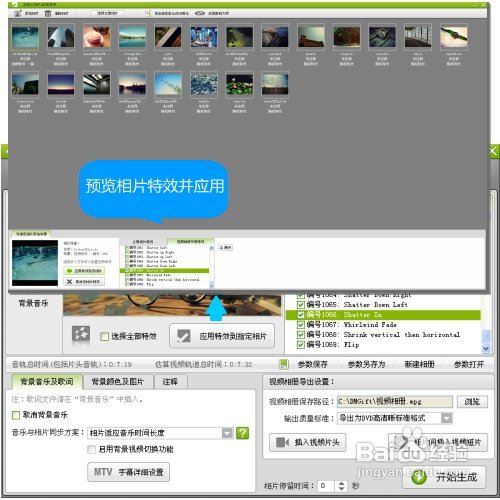Select the green lily pads thumbnail
Image resolution: width=500 pixels, height=500 pixels.
(x=239, y=84)
